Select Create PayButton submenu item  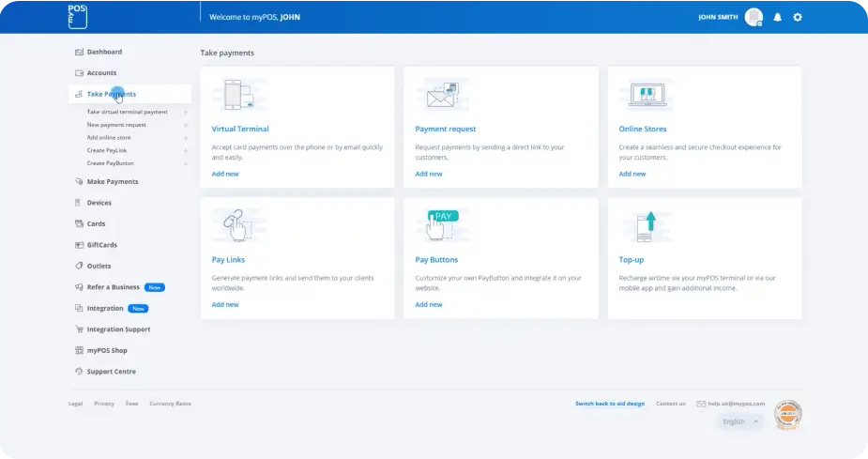[110, 163]
